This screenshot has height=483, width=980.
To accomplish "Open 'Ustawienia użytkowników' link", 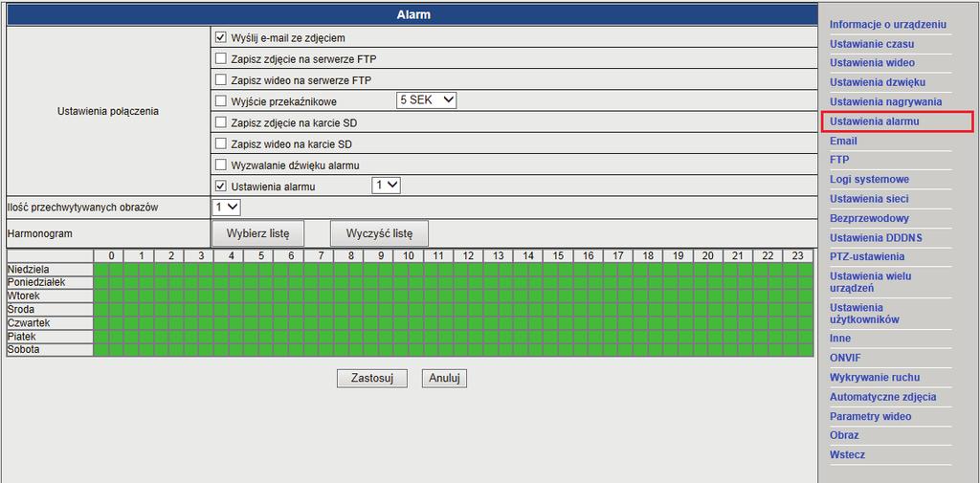I will pos(864,314).
